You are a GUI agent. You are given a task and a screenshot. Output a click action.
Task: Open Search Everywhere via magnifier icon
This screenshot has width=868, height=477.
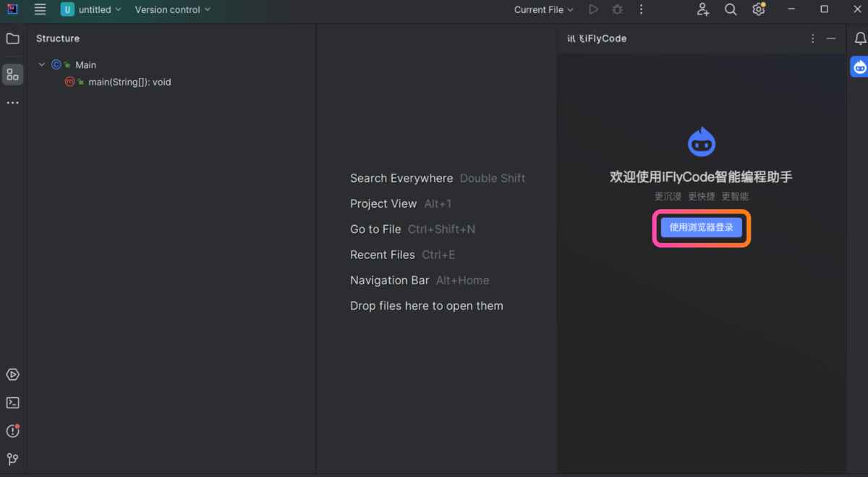(x=731, y=9)
